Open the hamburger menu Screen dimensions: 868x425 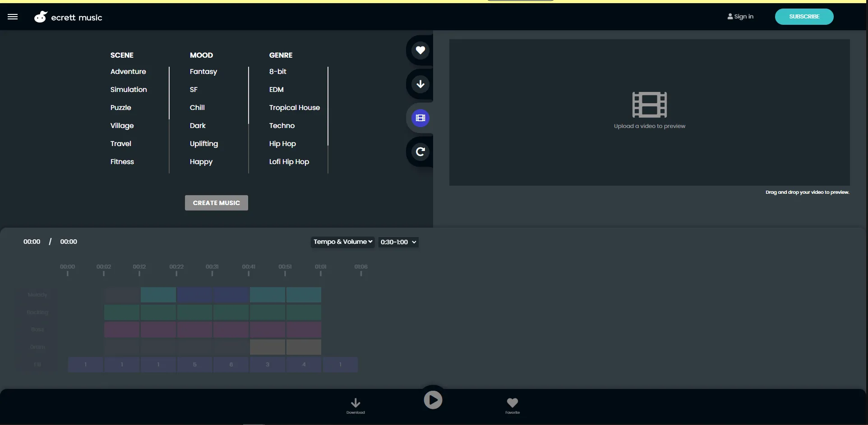point(13,17)
